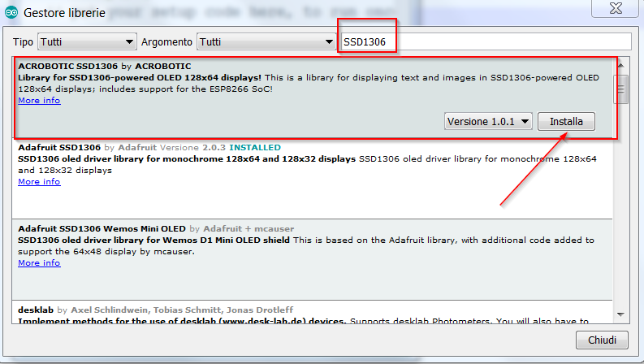Click the scrollbar down arrow

620,314
